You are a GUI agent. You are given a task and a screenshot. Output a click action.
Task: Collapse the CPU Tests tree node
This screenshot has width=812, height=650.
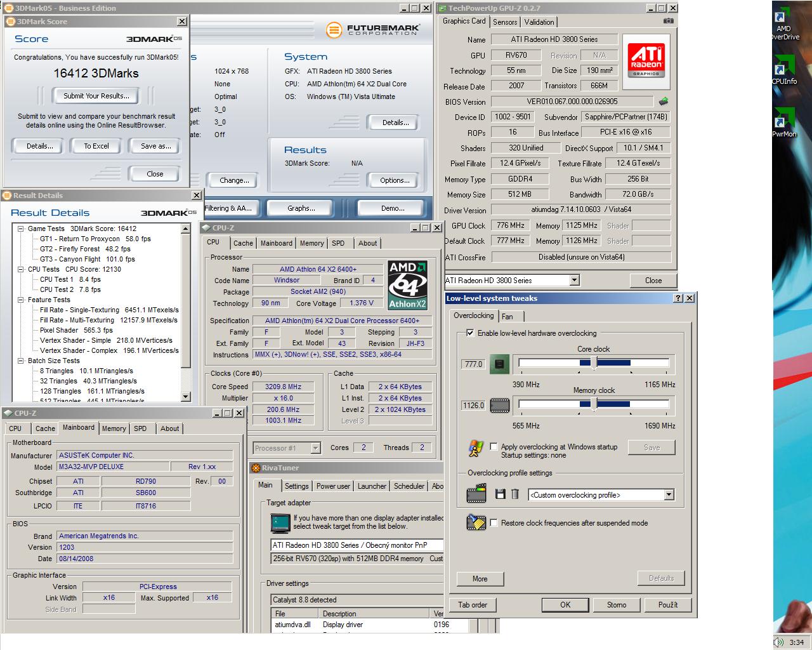(21, 269)
